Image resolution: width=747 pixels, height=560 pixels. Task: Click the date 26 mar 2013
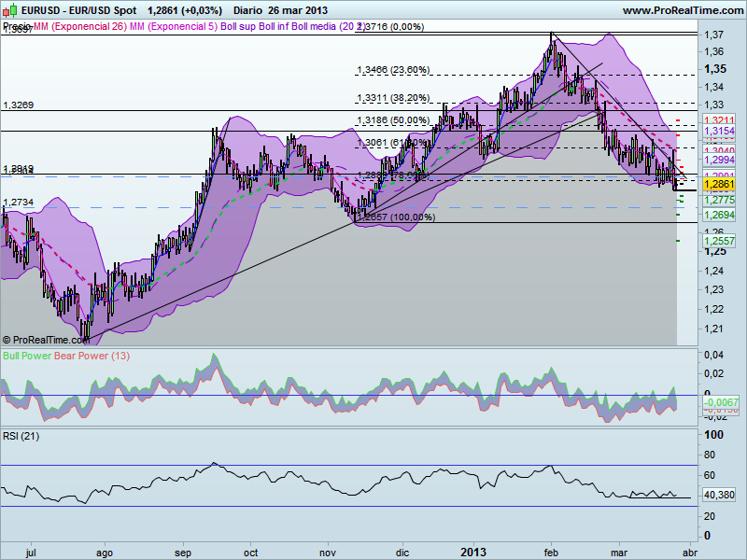point(298,10)
